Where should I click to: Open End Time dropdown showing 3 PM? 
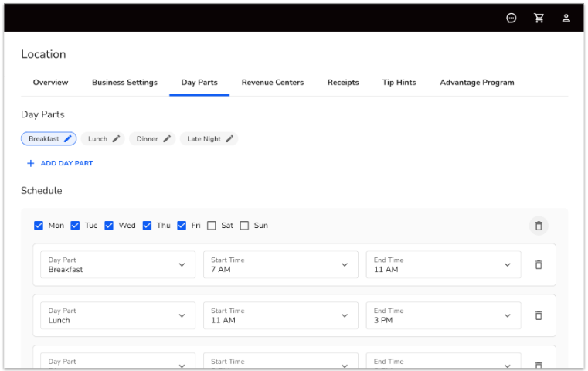point(443,315)
